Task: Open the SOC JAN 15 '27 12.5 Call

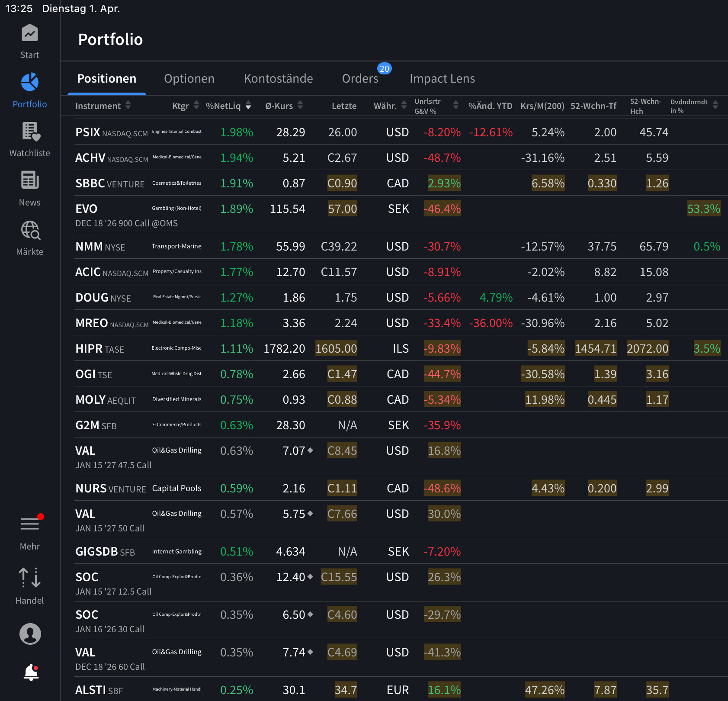Action: click(401, 583)
